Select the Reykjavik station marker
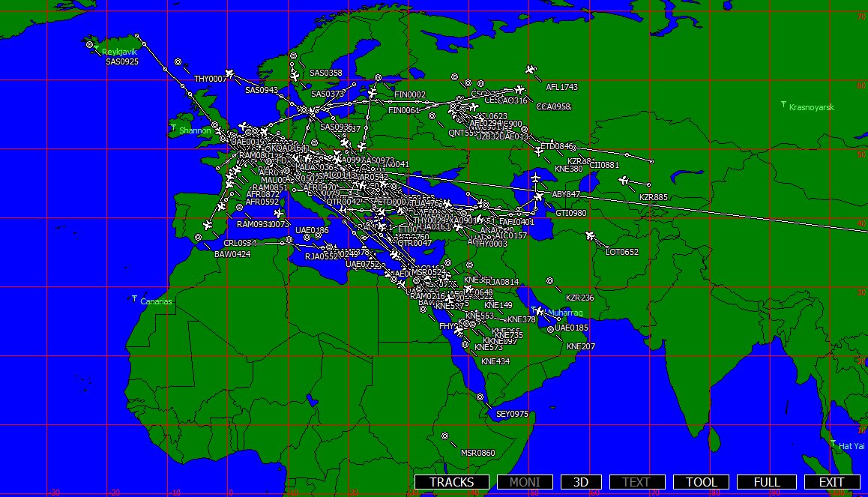Screen dimensions: 868x497 coord(97,49)
